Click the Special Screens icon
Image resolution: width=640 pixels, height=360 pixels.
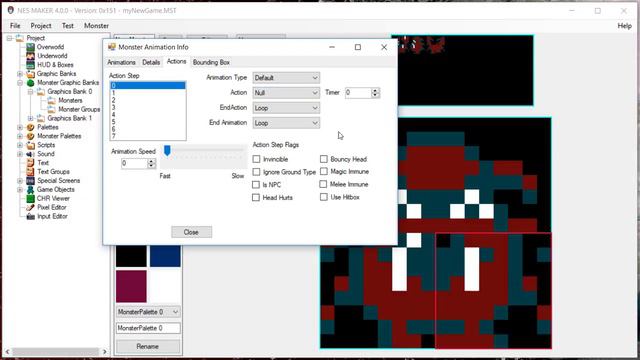(x=31, y=181)
